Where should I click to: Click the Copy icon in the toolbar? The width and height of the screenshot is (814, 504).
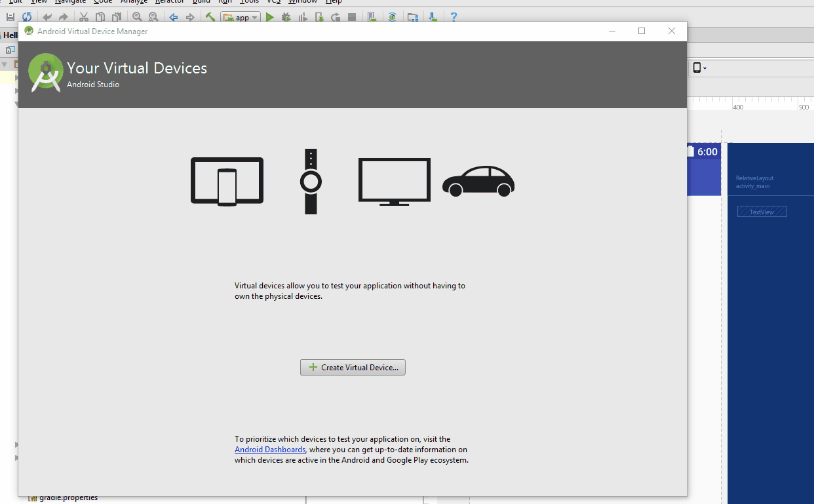point(100,17)
